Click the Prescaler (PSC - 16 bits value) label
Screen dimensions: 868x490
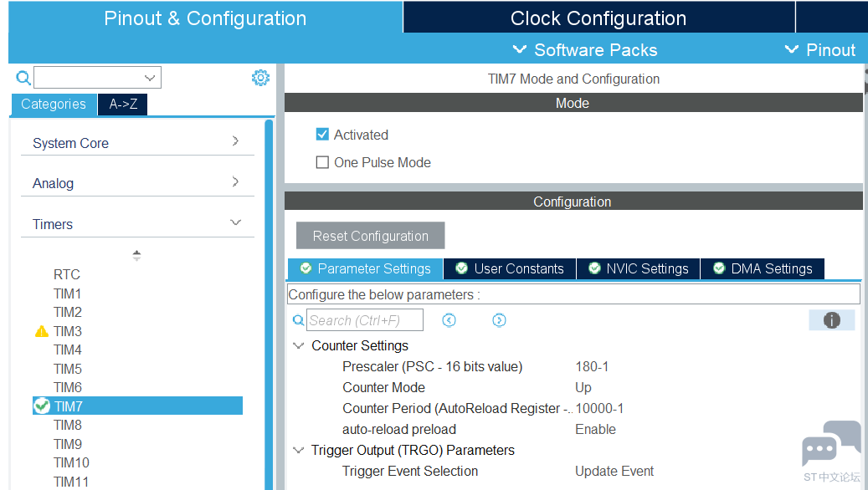tap(433, 367)
